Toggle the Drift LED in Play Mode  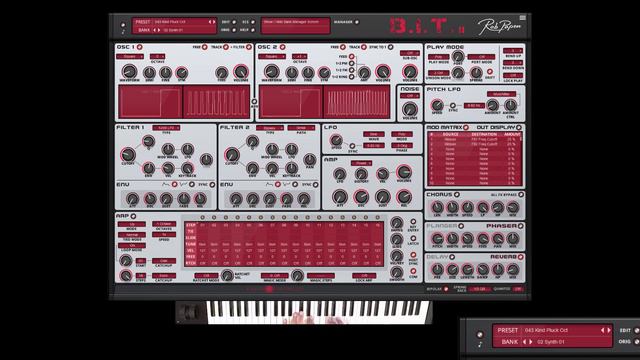click(x=489, y=72)
